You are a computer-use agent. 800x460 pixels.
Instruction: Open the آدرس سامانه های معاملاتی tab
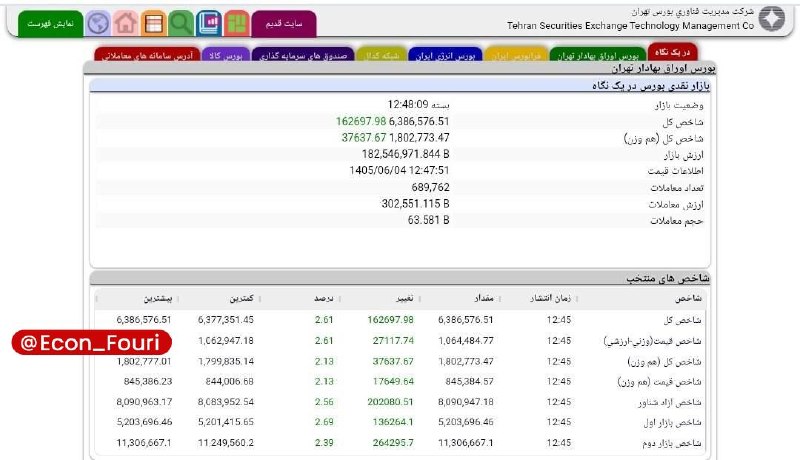tap(147, 55)
